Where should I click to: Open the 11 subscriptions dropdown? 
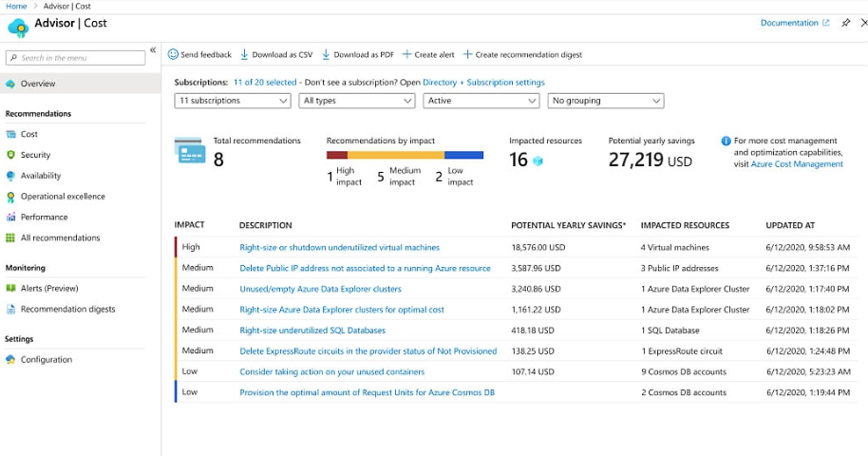[x=234, y=101]
